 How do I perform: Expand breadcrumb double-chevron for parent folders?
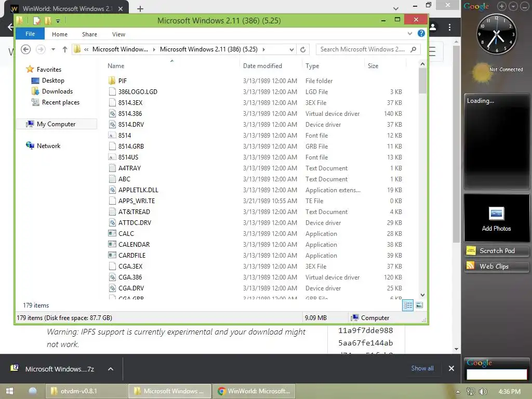pyautogui.click(x=86, y=49)
